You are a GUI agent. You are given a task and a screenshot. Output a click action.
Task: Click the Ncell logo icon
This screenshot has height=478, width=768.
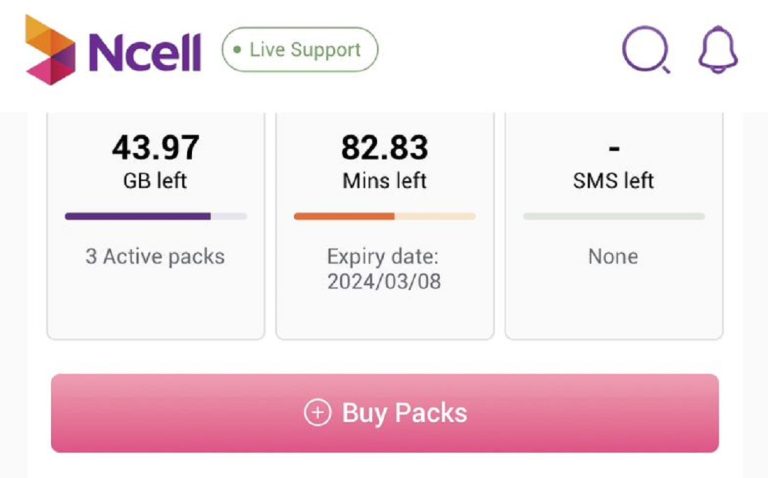(x=50, y=49)
